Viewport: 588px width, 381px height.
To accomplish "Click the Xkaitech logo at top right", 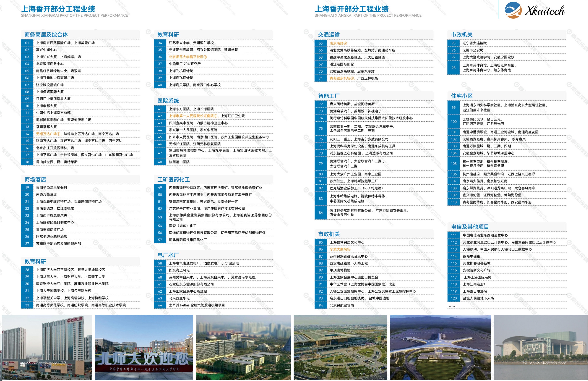I will tap(535, 10).
